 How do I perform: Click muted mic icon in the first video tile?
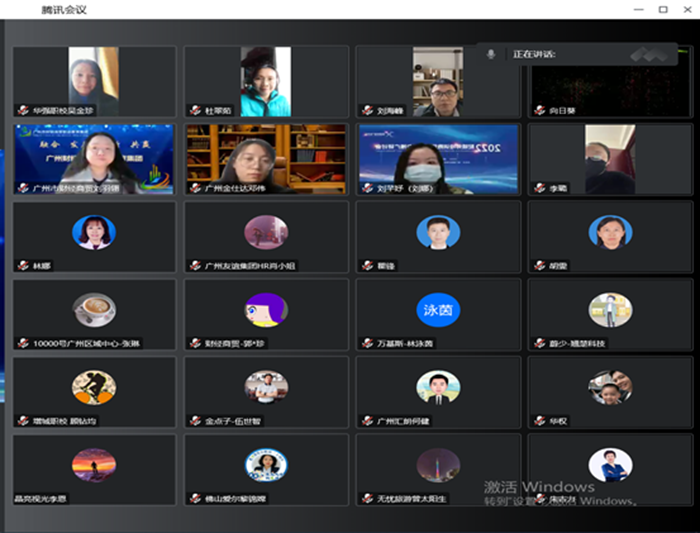coord(23,110)
